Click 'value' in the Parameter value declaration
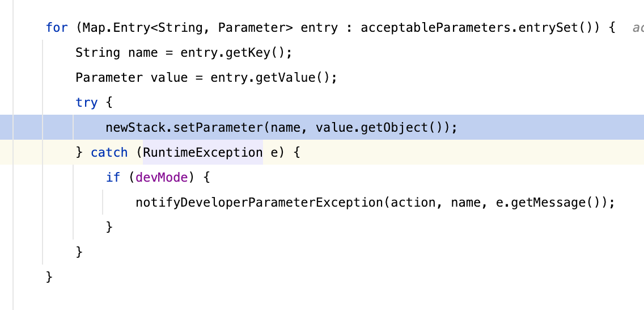Viewport: 644px width, 310px height. click(x=169, y=77)
